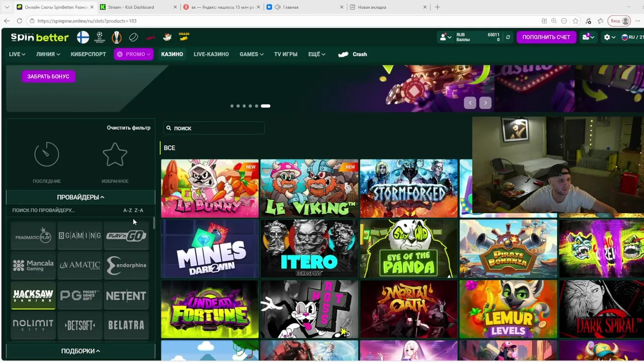
Task: Toggle the Hacksaw Gaming provider filter
Action: [33, 296]
